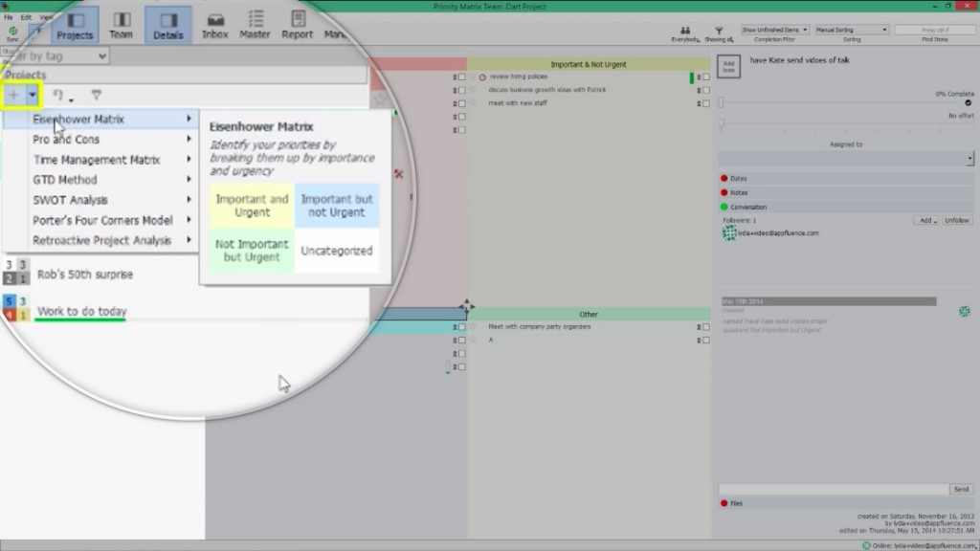The width and height of the screenshot is (980, 551).
Task: Select Pro and Cons template
Action: (101, 140)
